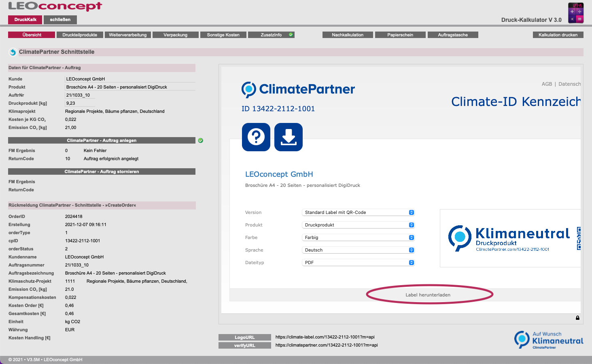Viewport: 592px width, 364px height.
Task: Click the climate-label.com logo URL text
Action: pos(325,337)
